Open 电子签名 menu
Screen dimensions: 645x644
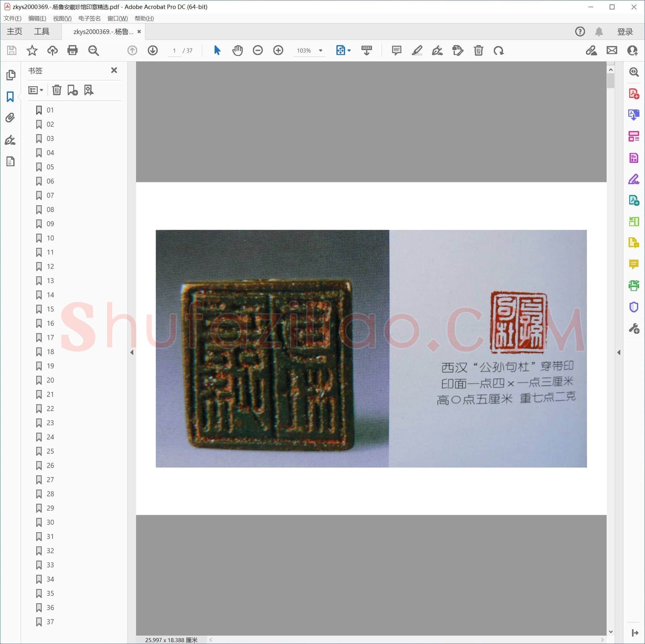(89, 18)
